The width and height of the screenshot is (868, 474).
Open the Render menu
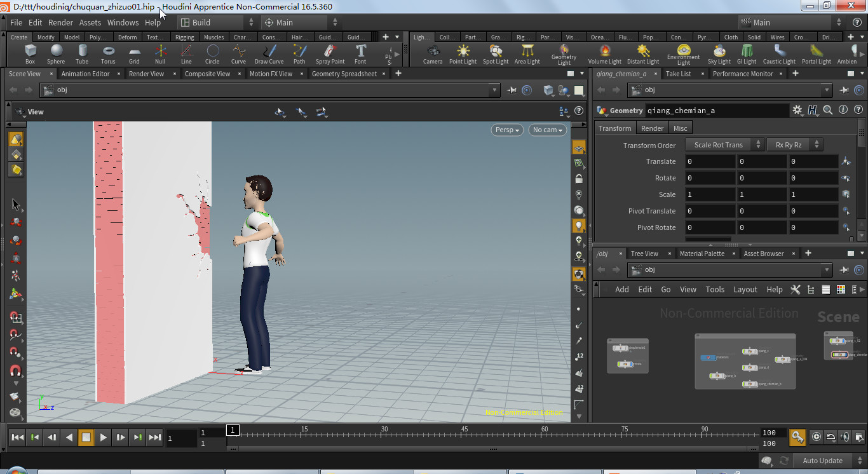60,22
